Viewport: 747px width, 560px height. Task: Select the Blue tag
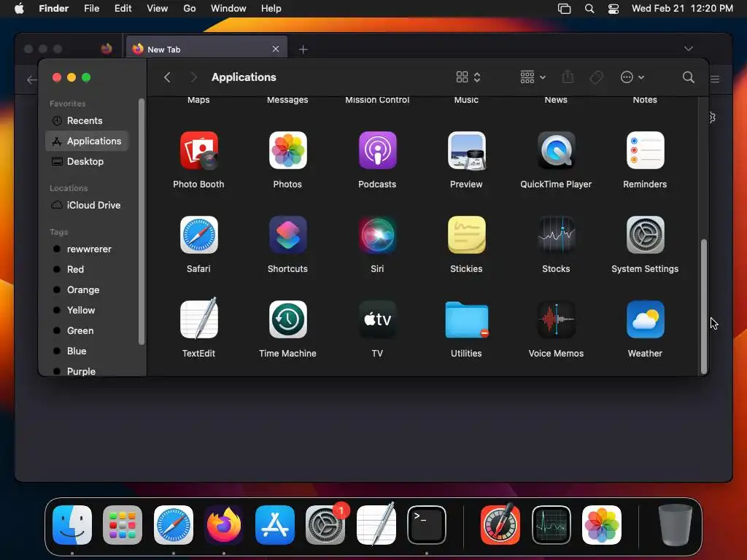88,351
